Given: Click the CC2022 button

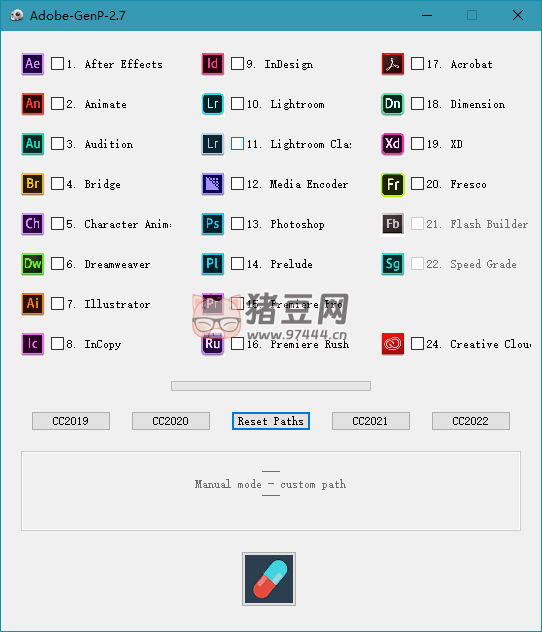Looking at the screenshot, I should point(471,421).
